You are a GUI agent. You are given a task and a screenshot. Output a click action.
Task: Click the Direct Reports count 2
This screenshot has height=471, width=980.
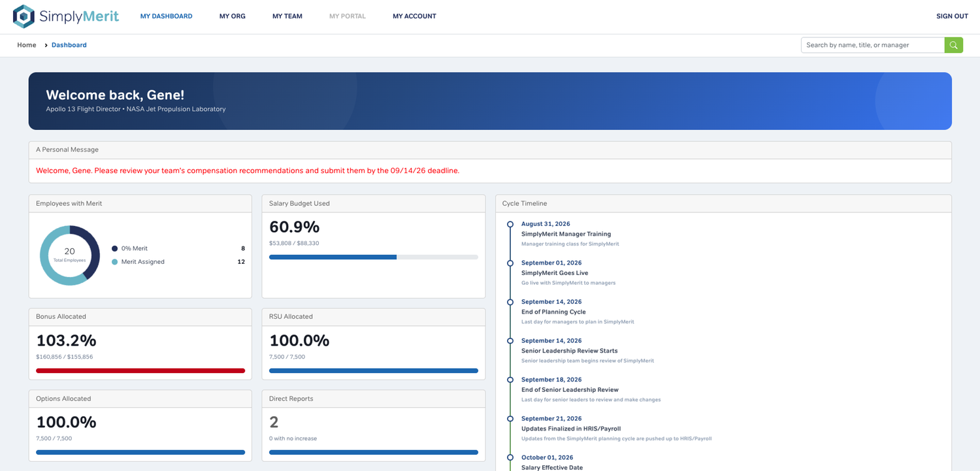pyautogui.click(x=274, y=422)
